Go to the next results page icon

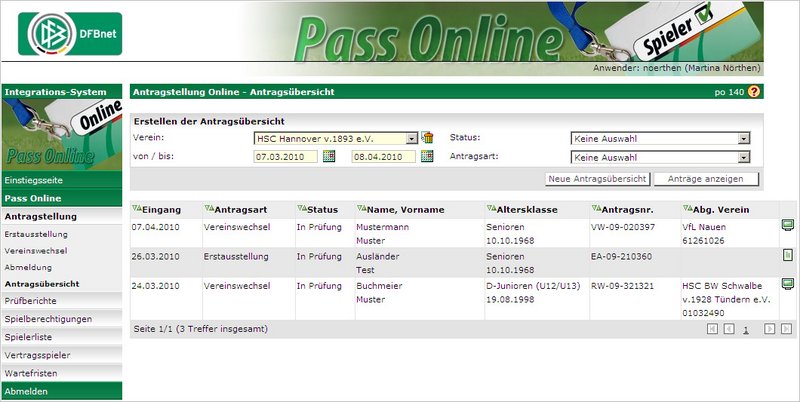pyautogui.click(x=769, y=328)
